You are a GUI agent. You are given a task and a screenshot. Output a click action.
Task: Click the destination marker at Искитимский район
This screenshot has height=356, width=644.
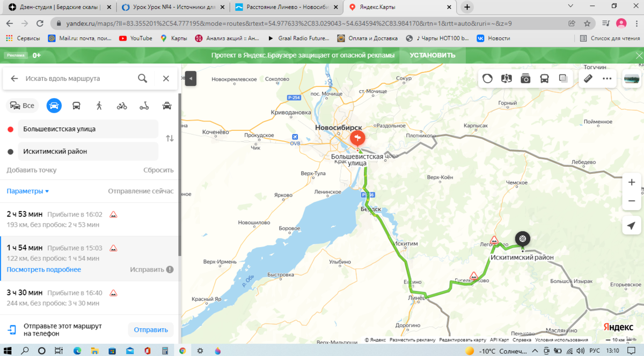tap(522, 239)
